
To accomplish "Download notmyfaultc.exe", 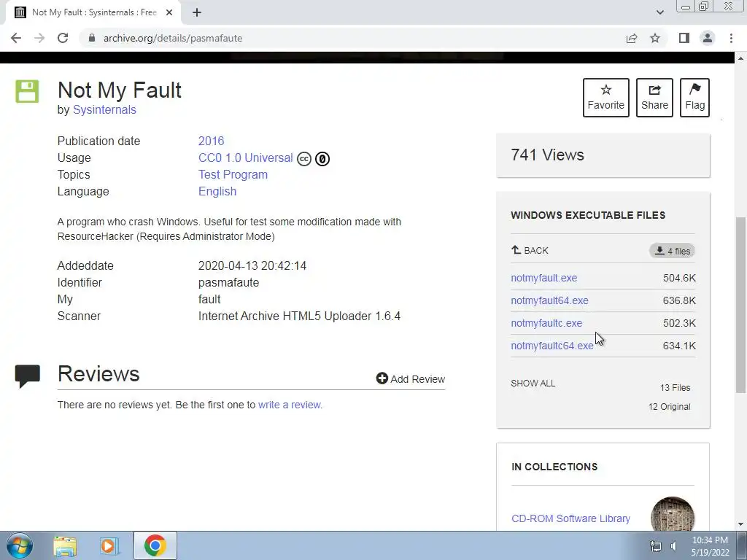I will (546, 323).
